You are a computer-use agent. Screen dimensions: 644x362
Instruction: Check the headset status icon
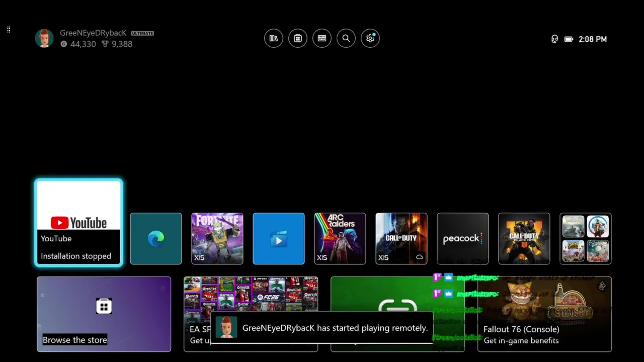554,39
